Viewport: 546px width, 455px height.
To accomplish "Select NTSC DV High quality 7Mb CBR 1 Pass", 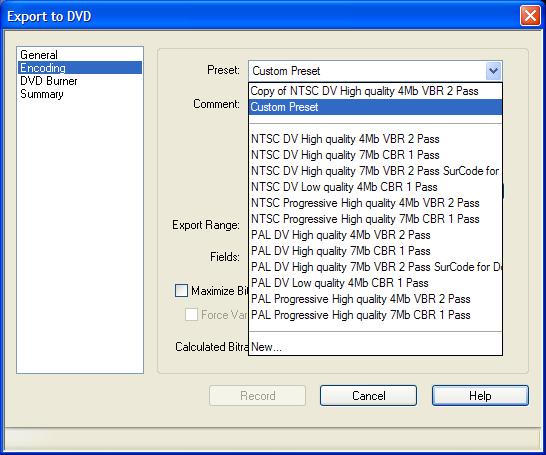I will click(x=375, y=155).
